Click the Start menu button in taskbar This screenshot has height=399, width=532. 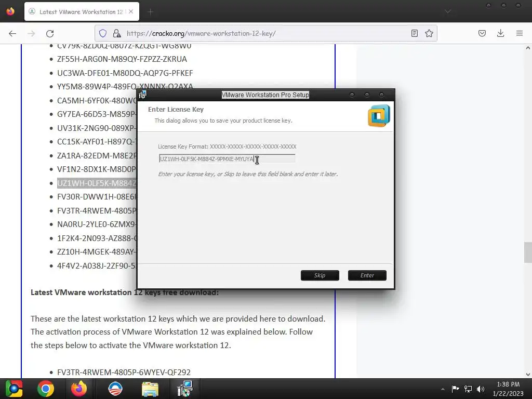pyautogui.click(x=14, y=389)
